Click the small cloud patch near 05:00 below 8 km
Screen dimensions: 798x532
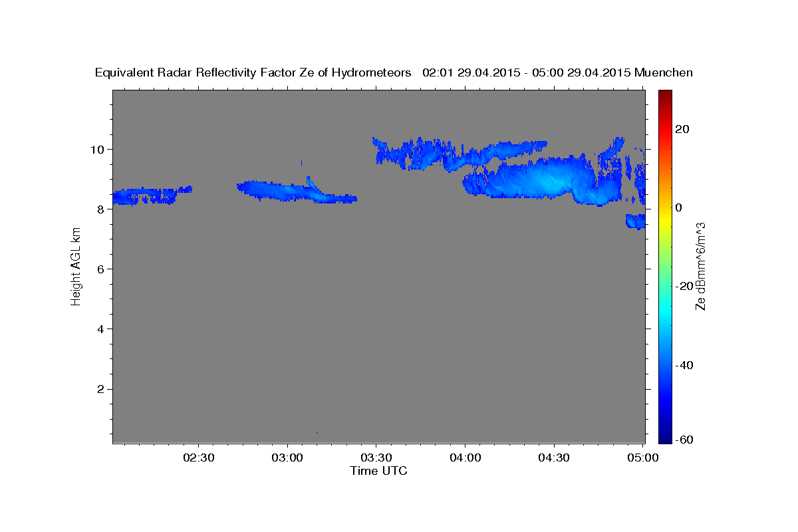click(636, 221)
